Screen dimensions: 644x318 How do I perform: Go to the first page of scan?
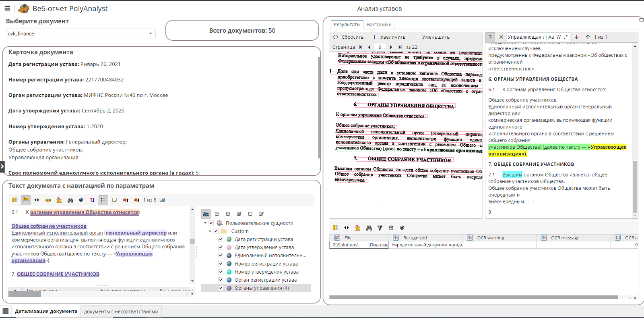coord(360,47)
